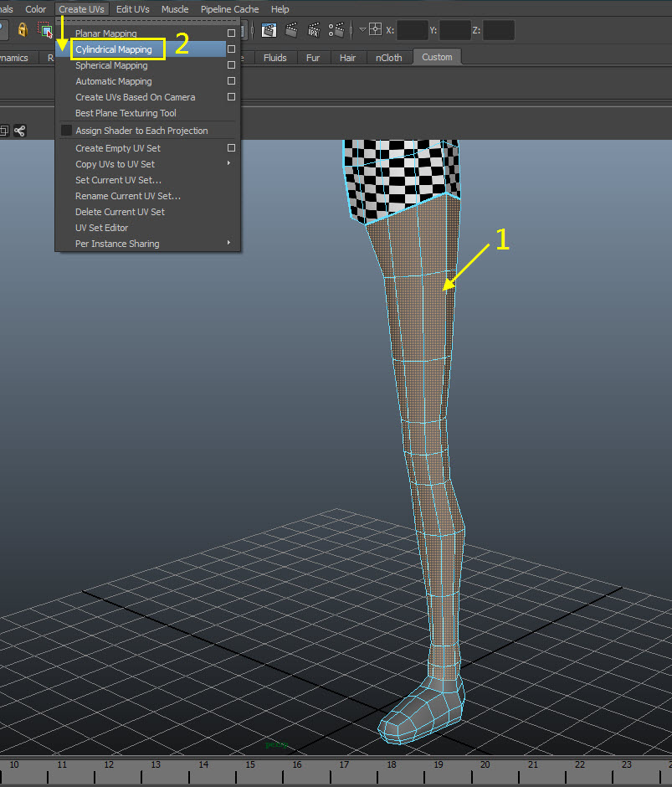This screenshot has width=672, height=787.
Task: Open the snap settings dropdown arrow
Action: [362, 30]
